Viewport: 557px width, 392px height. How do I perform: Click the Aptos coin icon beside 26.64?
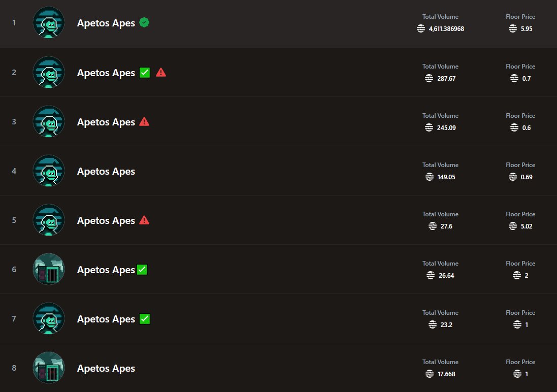[431, 275]
